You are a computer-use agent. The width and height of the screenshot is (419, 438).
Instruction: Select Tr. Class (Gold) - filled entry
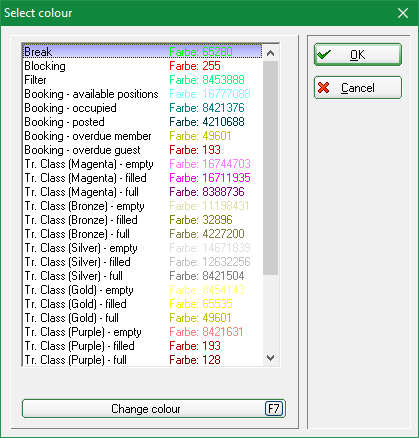click(x=143, y=304)
